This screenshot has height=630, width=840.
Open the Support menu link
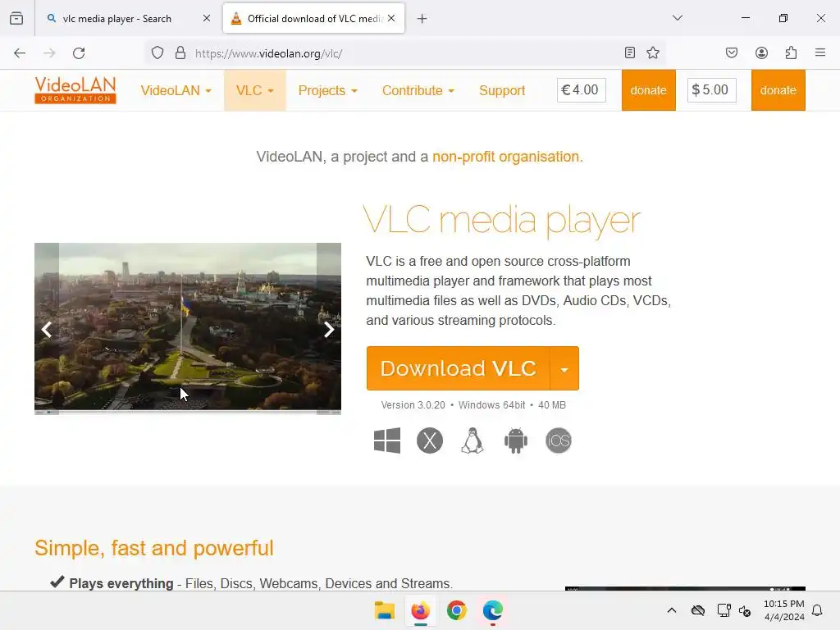point(502,90)
